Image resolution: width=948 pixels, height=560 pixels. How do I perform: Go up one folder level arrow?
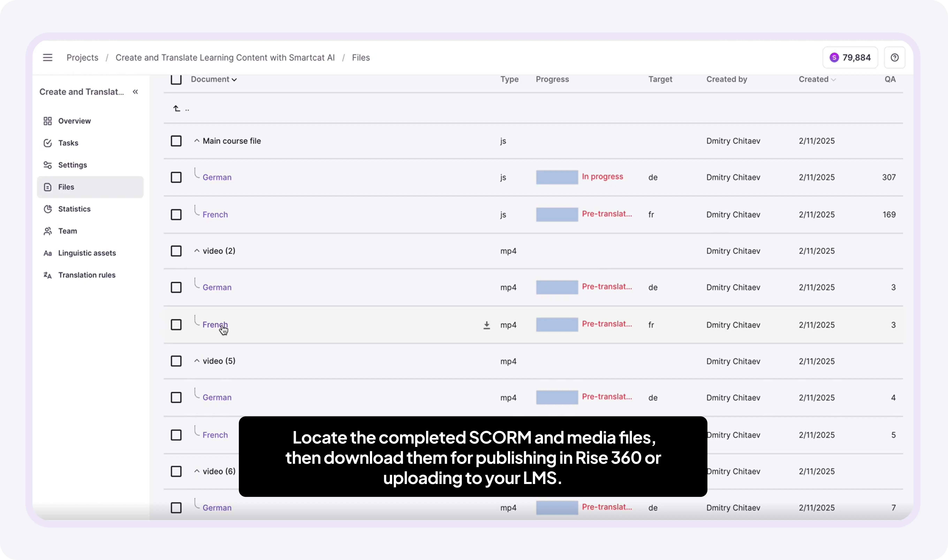[x=177, y=109]
